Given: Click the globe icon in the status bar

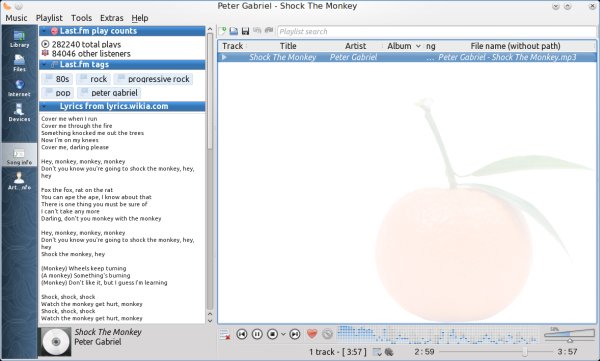Looking at the screenshot, I should [x=389, y=352].
